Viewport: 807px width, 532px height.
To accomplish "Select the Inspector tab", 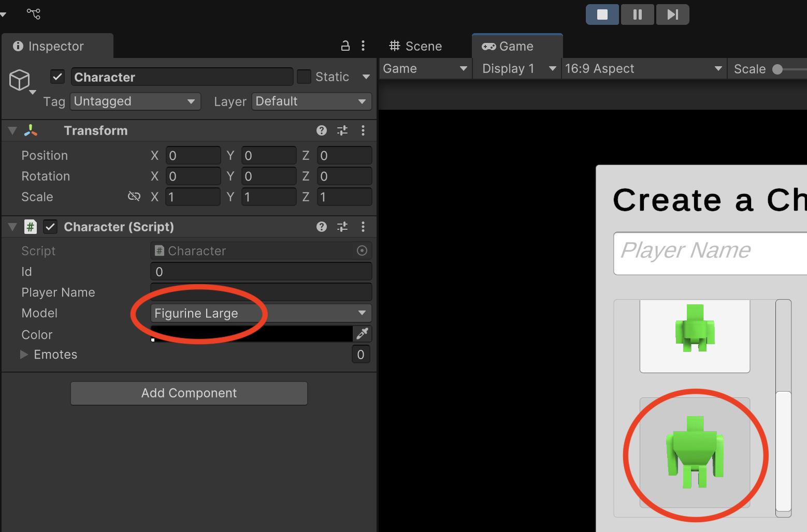I will [x=56, y=46].
